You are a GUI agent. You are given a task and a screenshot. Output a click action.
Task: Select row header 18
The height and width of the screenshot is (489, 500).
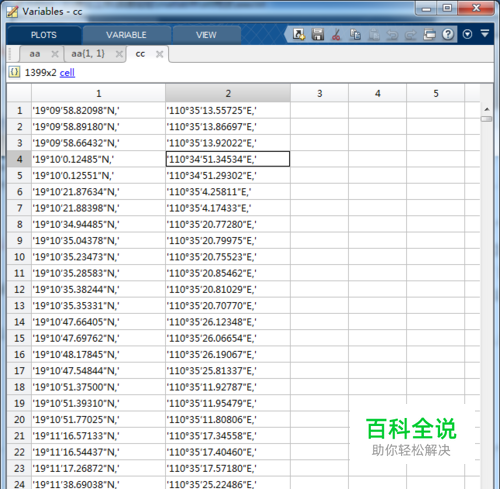pos(19,387)
